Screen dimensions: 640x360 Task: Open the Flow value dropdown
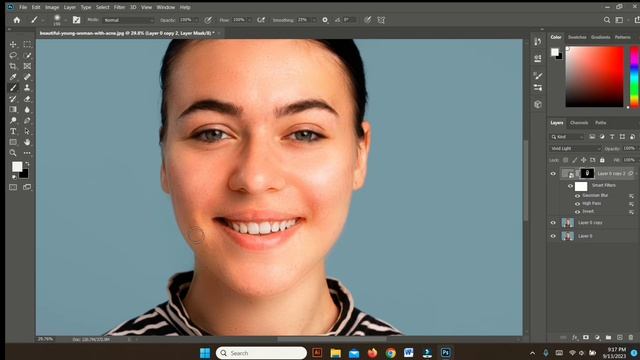point(248,20)
